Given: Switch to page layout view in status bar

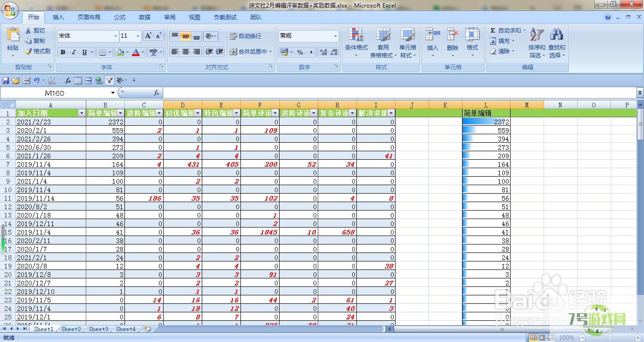Looking at the screenshot, I should 542,338.
